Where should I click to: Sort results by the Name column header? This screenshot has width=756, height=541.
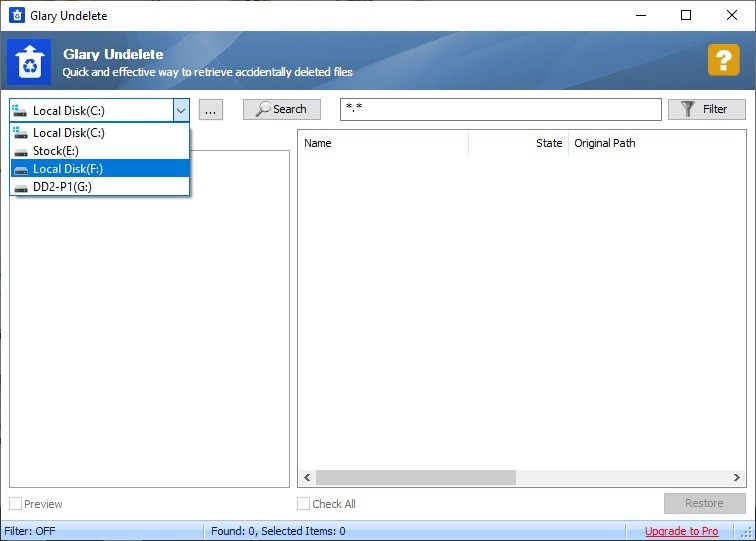[383, 143]
